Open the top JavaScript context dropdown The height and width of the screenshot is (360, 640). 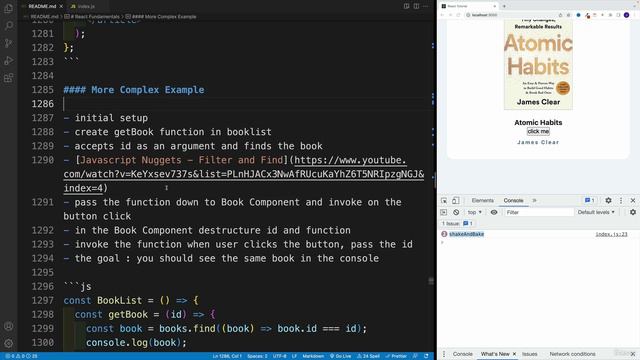point(474,212)
